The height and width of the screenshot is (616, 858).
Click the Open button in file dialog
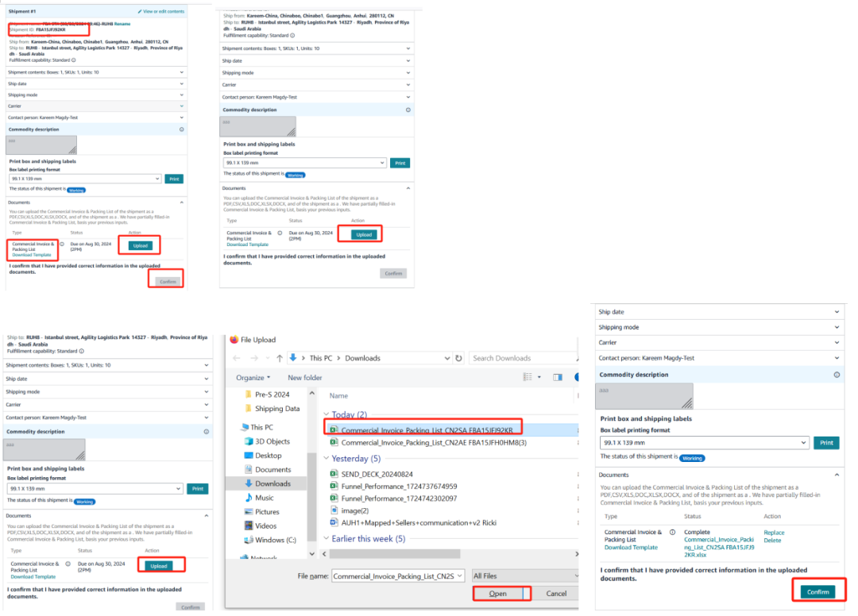(x=498, y=594)
